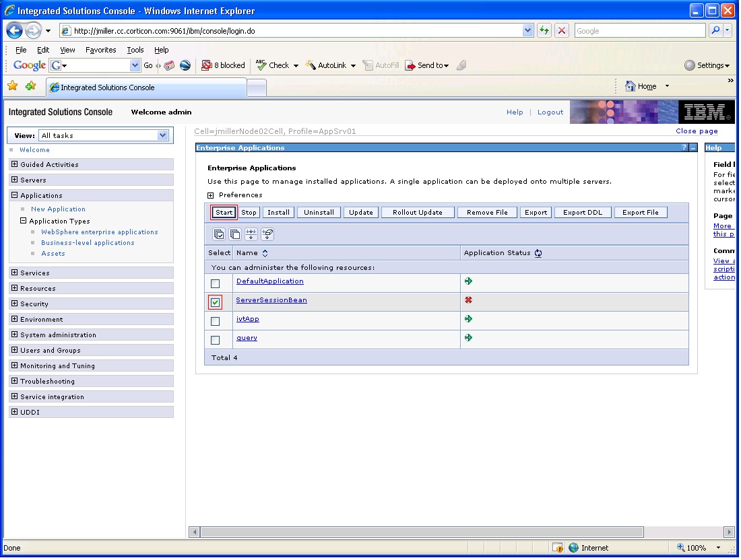This screenshot has width=741, height=560.
Task: Refresh the page with the green arrows icon
Action: (544, 31)
